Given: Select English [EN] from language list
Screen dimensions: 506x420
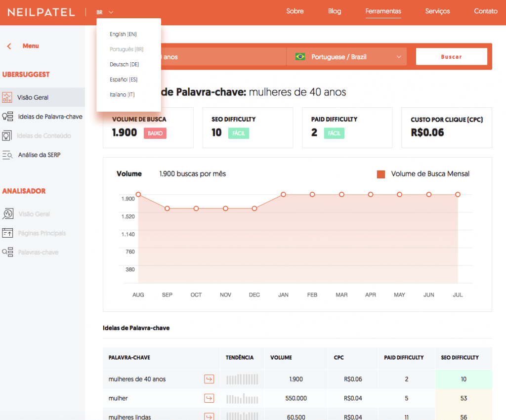Looking at the screenshot, I should [x=123, y=34].
